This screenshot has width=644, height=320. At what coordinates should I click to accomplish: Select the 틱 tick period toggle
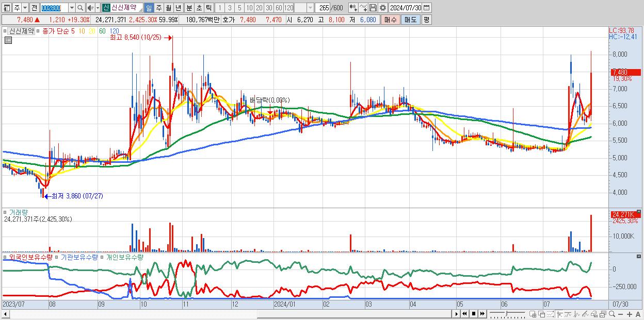click(208, 8)
